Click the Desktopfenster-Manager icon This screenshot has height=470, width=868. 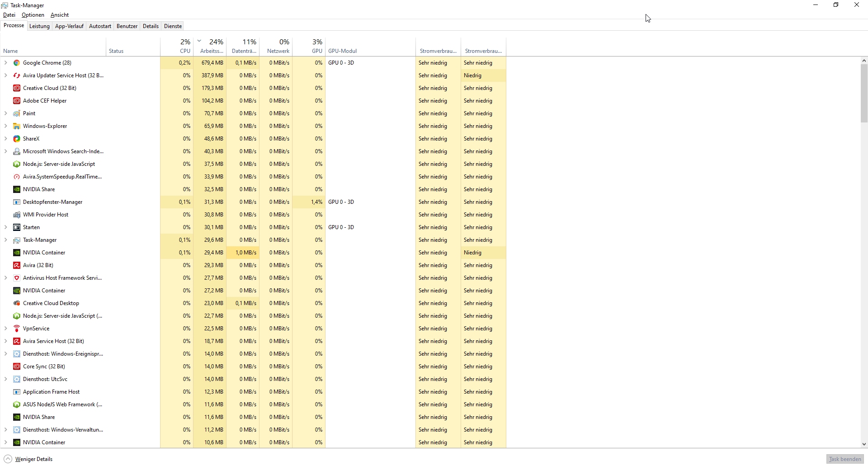(17, 202)
